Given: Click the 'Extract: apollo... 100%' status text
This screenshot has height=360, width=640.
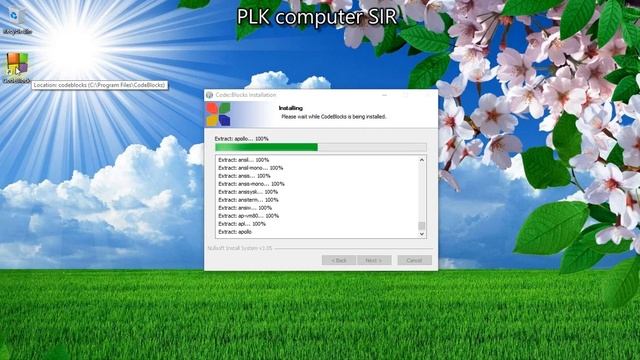Looking at the screenshot, I should [x=242, y=139].
